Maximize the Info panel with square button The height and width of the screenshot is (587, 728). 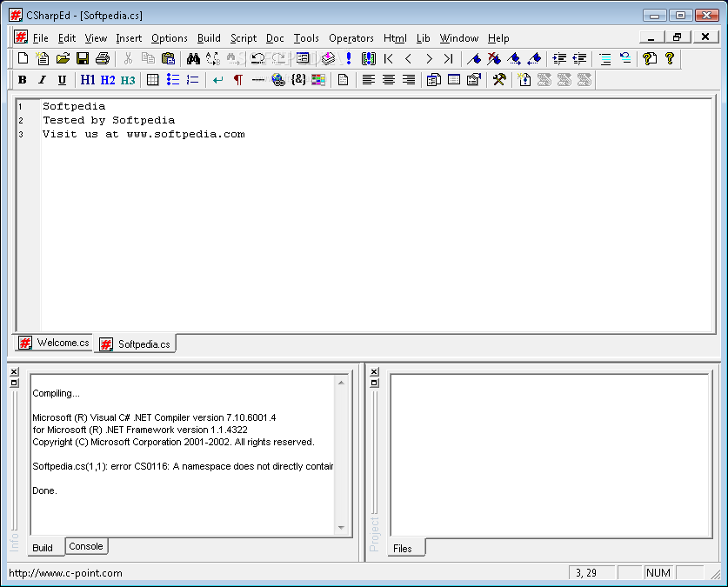15,383
